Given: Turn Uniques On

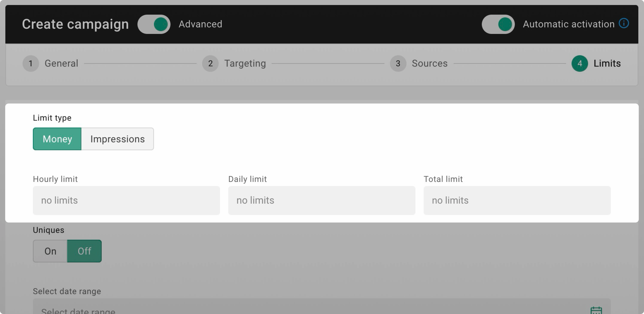Looking at the screenshot, I should point(50,251).
